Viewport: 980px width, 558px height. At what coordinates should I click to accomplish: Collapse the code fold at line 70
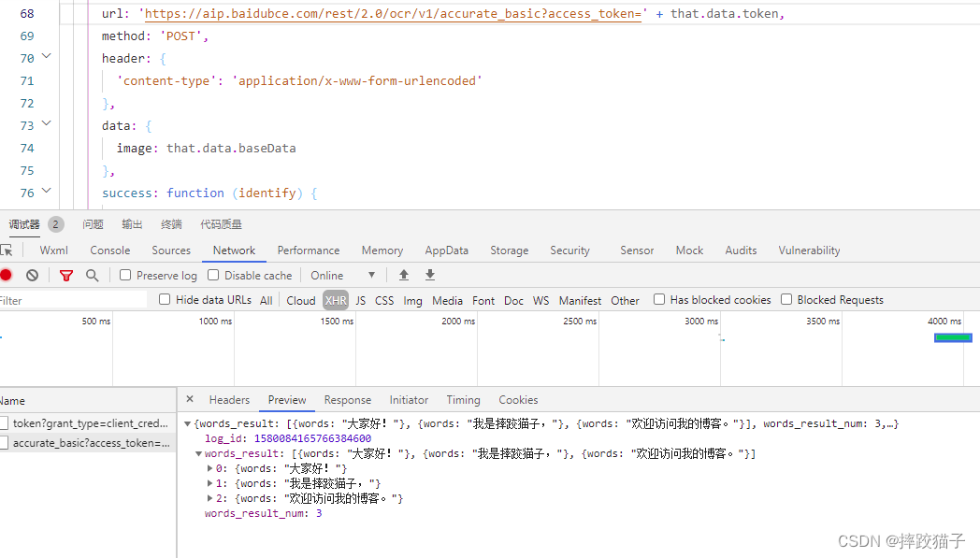click(46, 56)
